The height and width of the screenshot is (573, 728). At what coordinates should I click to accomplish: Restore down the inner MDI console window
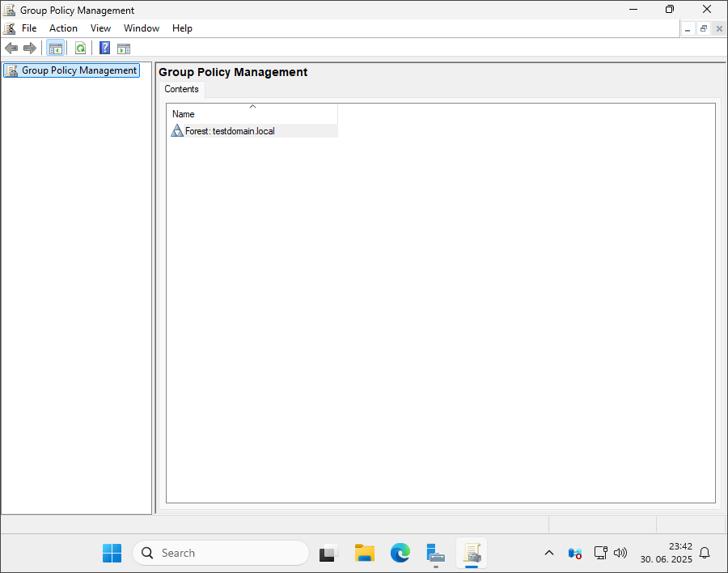coord(704,29)
